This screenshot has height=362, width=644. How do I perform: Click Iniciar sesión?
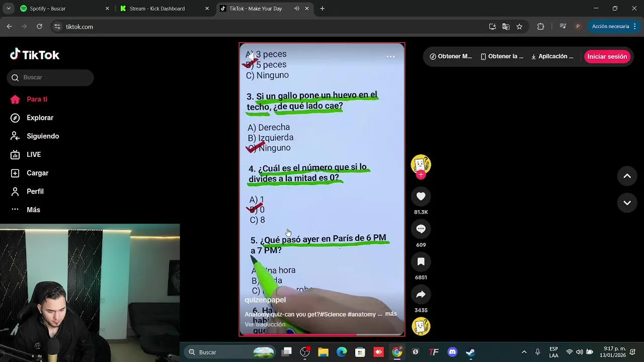point(607,57)
